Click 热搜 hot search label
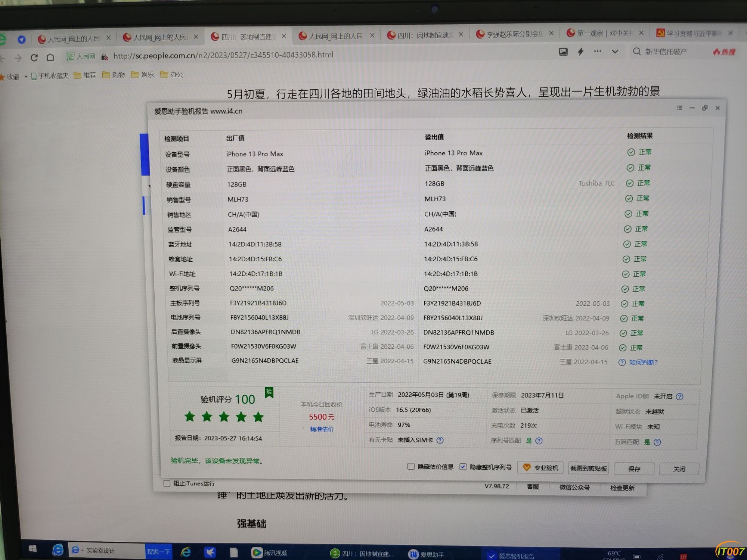 pyautogui.click(x=724, y=52)
